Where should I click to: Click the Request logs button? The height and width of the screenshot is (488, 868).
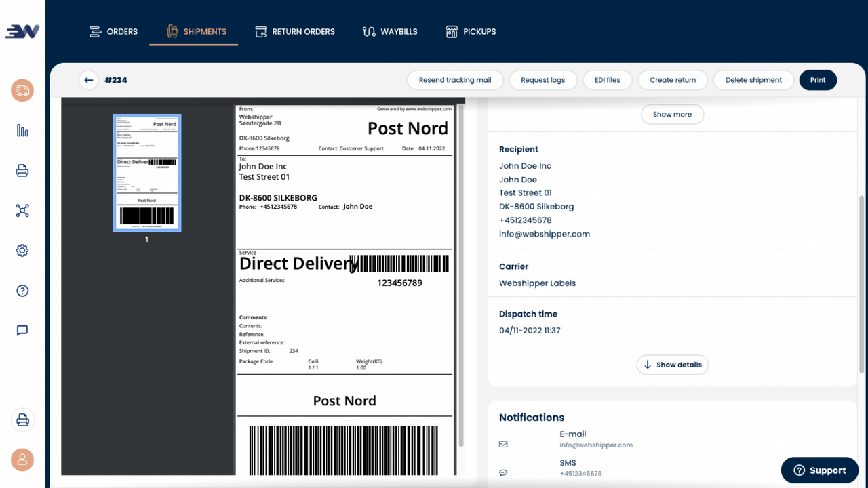click(542, 80)
